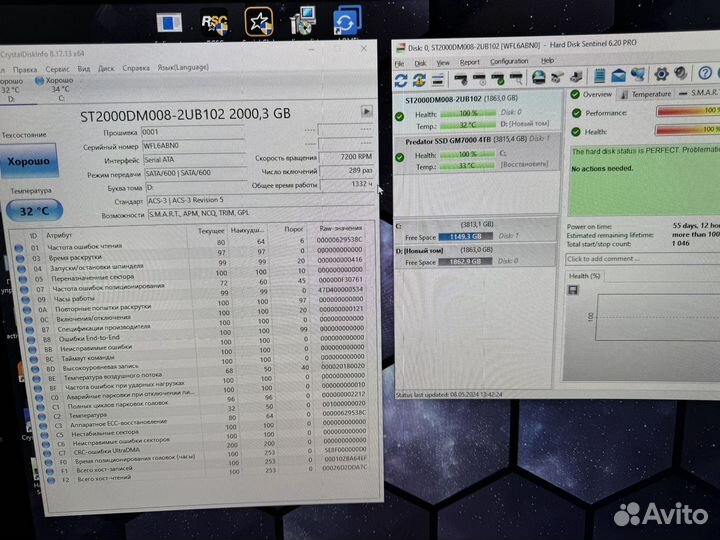Open the Вид menu in CrystalDiskInfo
Viewport: 720px width, 540px height.
pyautogui.click(x=84, y=68)
